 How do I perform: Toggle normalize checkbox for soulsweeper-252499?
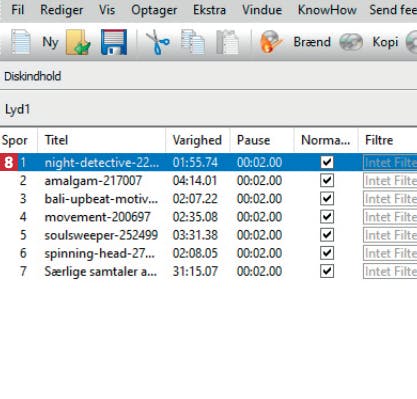tap(327, 235)
